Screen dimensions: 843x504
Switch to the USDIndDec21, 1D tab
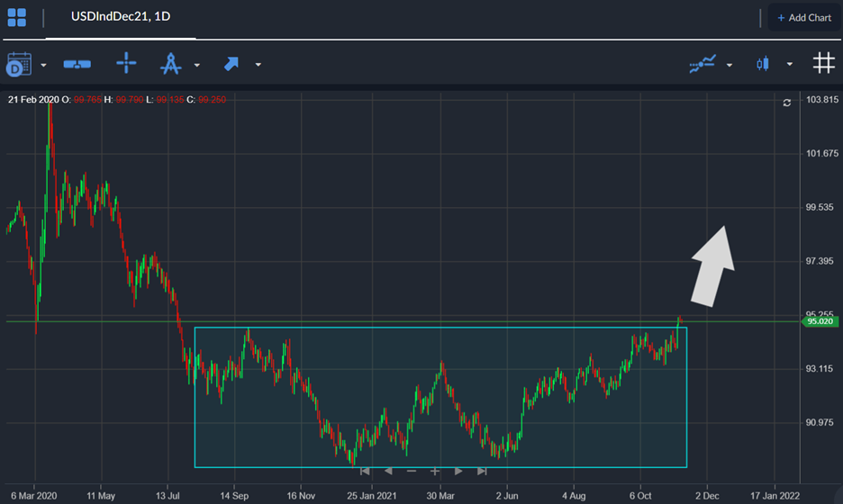click(x=121, y=17)
